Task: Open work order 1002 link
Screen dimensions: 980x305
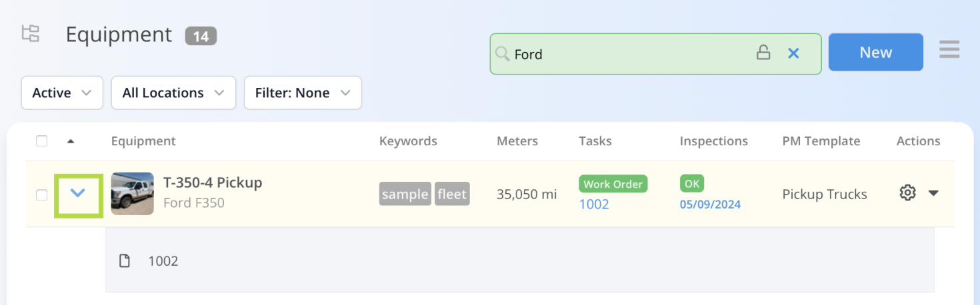Action: pos(594,204)
